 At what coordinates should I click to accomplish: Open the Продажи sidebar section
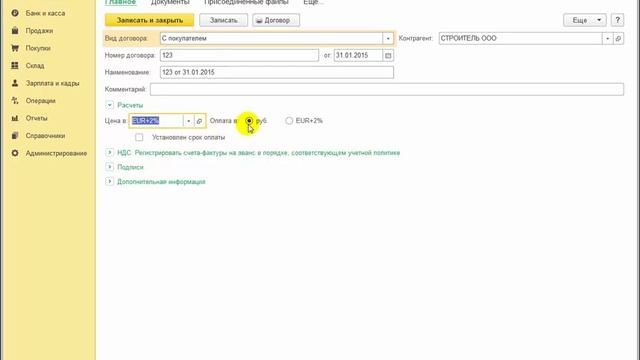click(39, 31)
